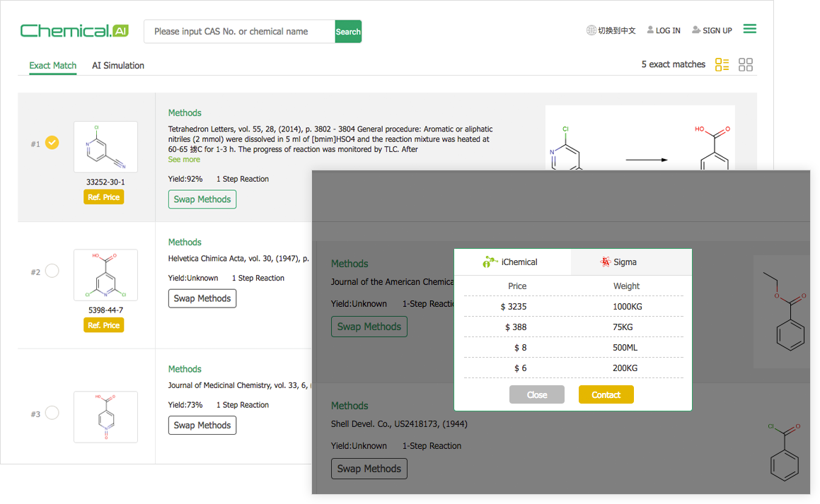Viewport: 820px width, 504px height.
Task: Select result #1 checked radio button
Action: pos(52,143)
